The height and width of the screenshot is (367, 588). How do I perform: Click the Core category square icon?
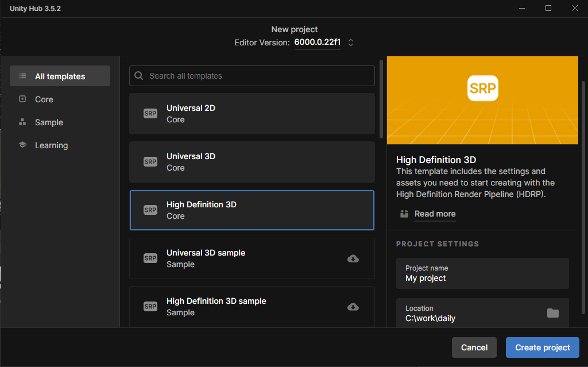point(22,99)
